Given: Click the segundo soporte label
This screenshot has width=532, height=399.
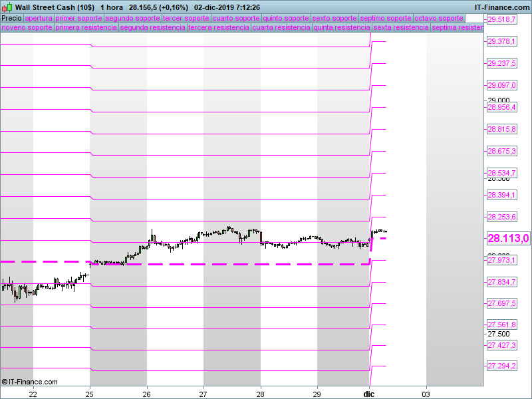Looking at the screenshot, I should 132,18.
